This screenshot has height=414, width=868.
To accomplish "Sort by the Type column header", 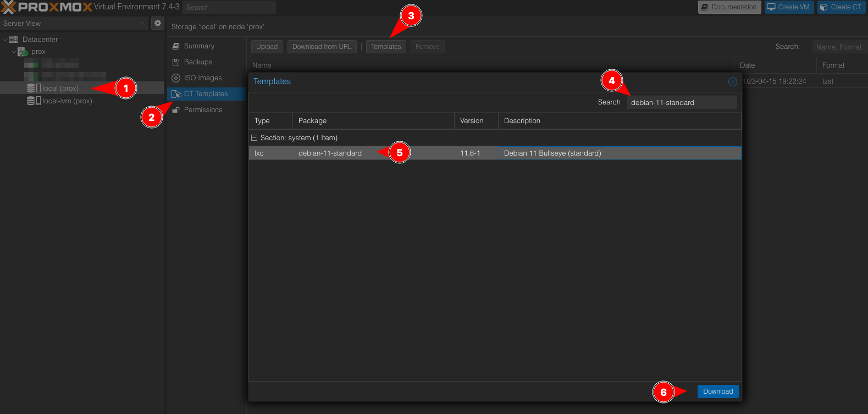I will [271, 121].
